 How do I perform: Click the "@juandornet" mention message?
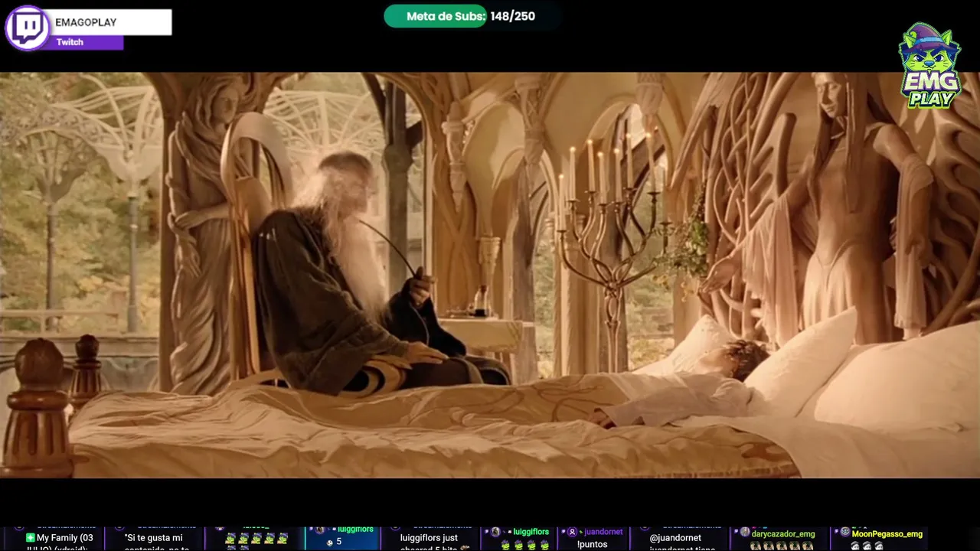pos(676,538)
